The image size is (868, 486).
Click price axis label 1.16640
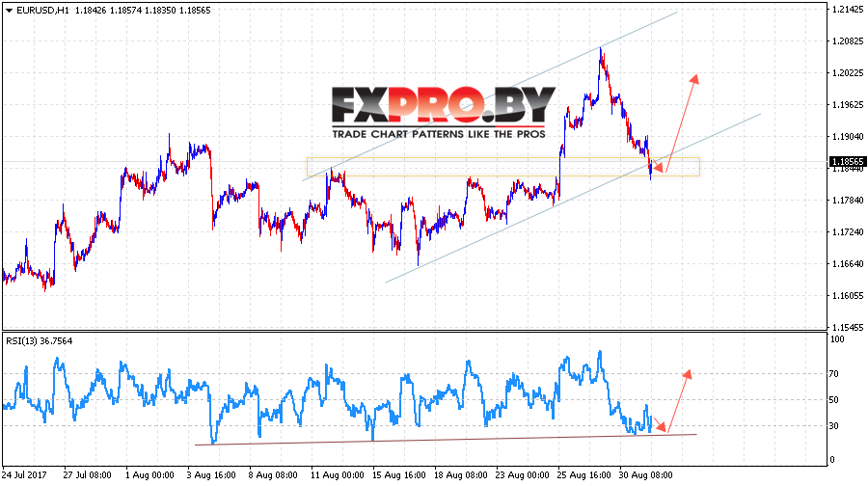848,263
